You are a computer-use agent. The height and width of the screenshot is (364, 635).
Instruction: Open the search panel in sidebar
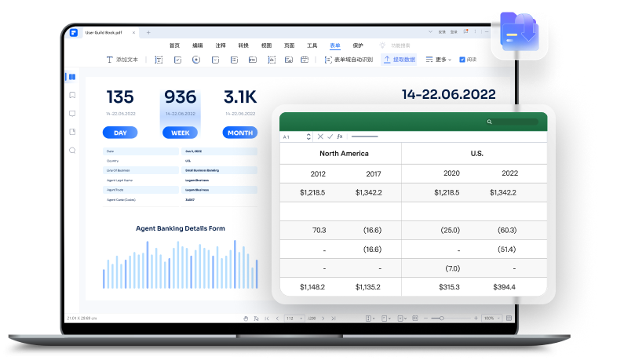click(x=72, y=150)
